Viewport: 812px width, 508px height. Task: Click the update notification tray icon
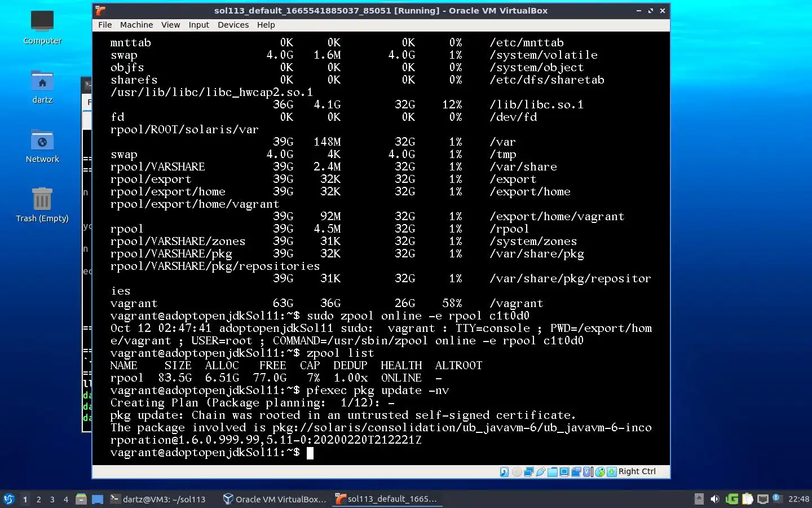(776, 498)
